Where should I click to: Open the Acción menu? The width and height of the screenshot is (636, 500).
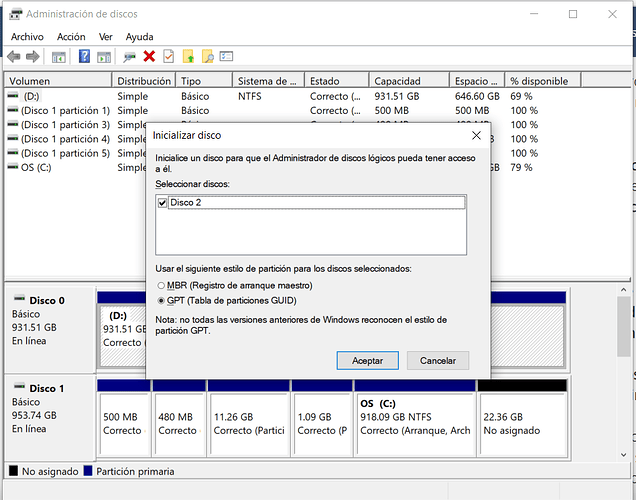[x=71, y=37]
